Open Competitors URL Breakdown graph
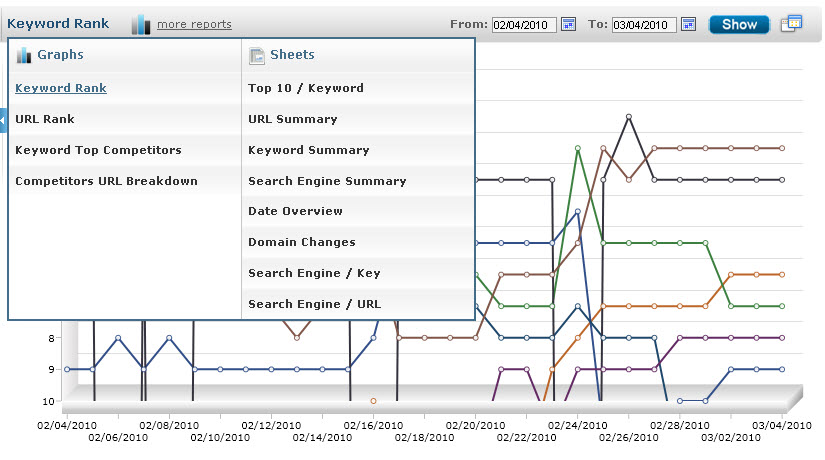 (106, 181)
